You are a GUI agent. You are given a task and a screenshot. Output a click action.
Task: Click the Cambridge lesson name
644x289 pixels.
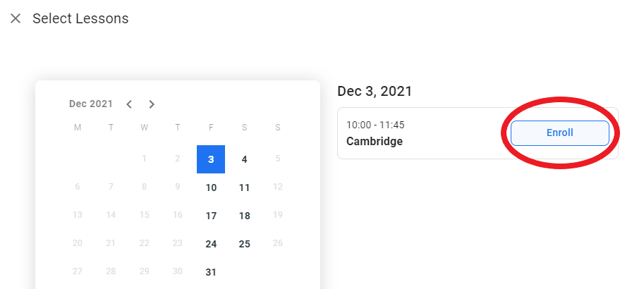click(375, 142)
